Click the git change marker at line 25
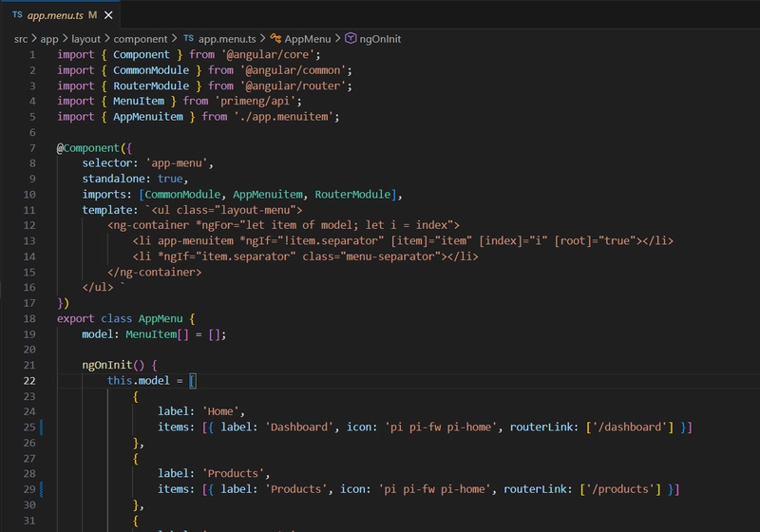Image resolution: width=760 pixels, height=532 pixels. tap(43, 427)
